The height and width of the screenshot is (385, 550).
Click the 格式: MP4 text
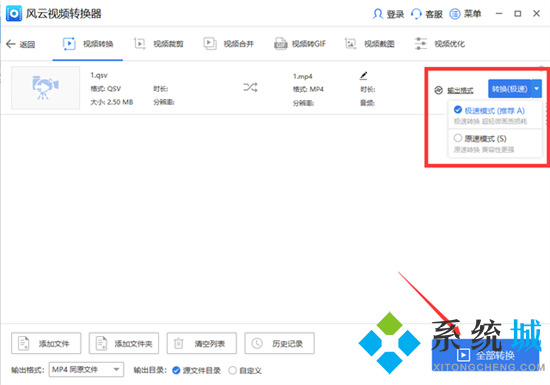[x=308, y=89]
